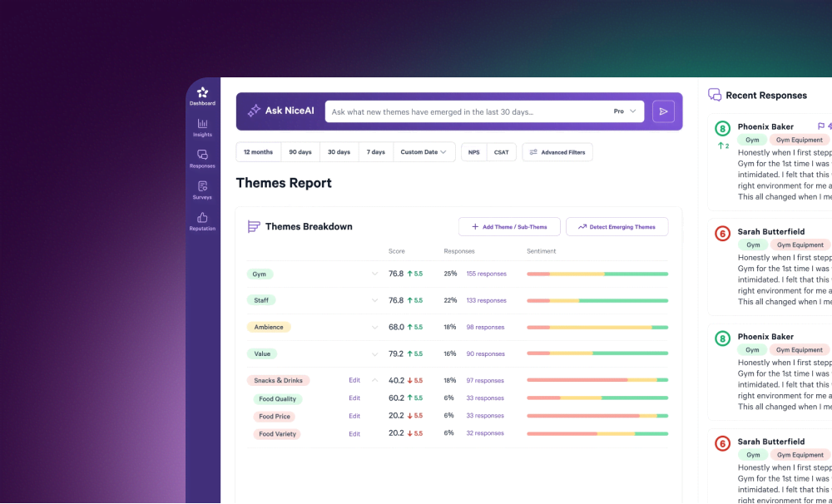Edit the Snacks & Drinks theme
832x504 pixels.
(x=354, y=380)
